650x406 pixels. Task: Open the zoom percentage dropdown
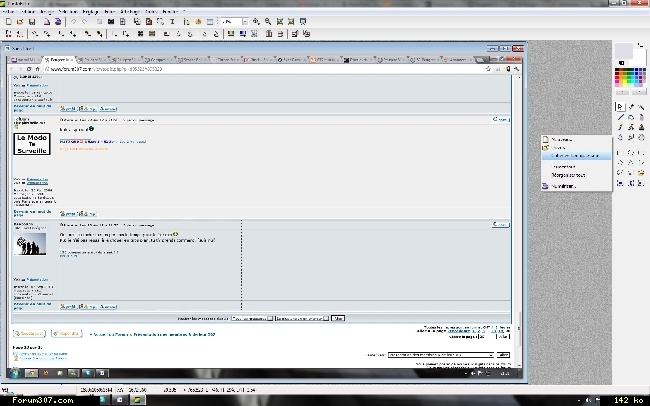pos(244,21)
